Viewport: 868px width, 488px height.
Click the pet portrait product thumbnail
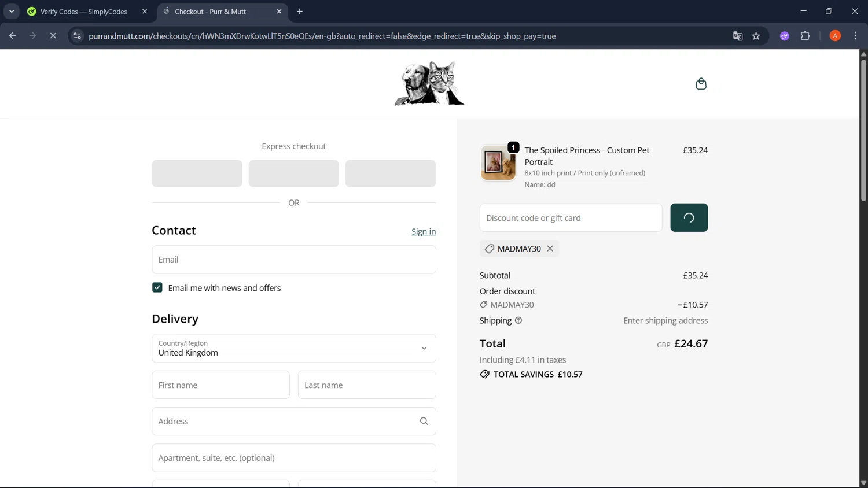498,162
